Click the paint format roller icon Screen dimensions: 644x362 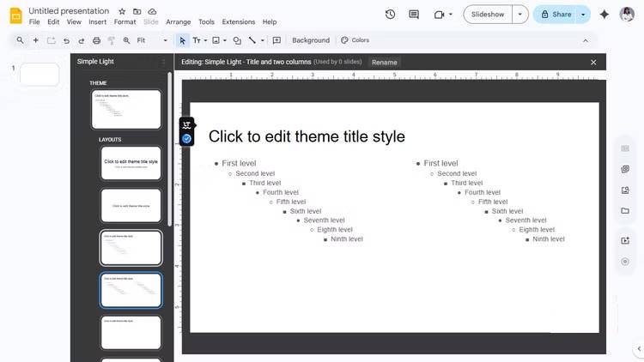point(111,40)
